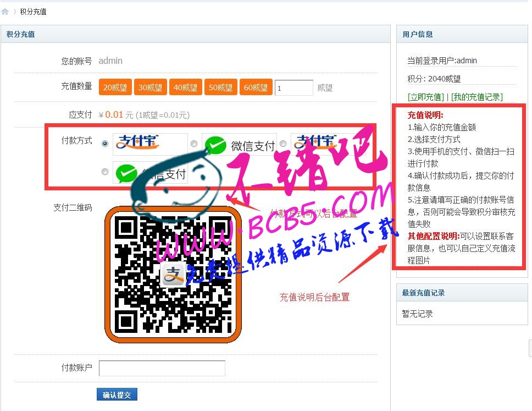The width and height of the screenshot is (532, 411).
Task: Open the 我的充值记录 link
Action: point(476,97)
